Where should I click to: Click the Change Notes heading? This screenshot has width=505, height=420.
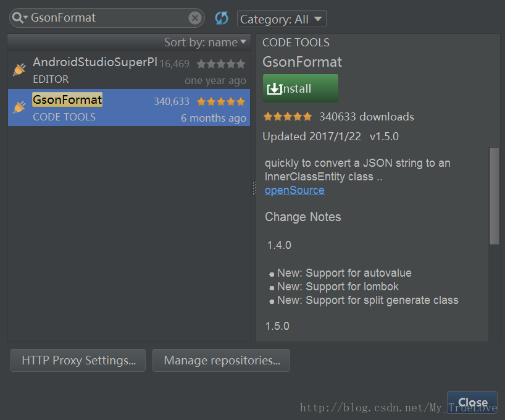[303, 217]
